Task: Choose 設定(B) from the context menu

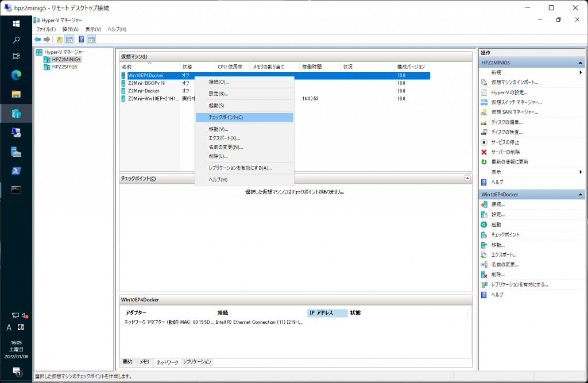Action: [x=244, y=94]
